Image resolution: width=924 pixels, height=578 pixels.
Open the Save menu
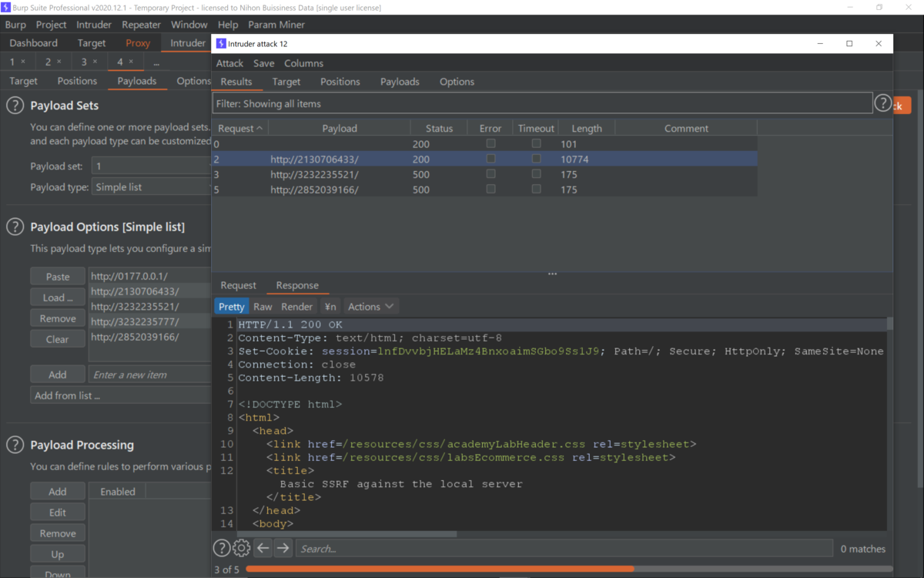tap(263, 63)
